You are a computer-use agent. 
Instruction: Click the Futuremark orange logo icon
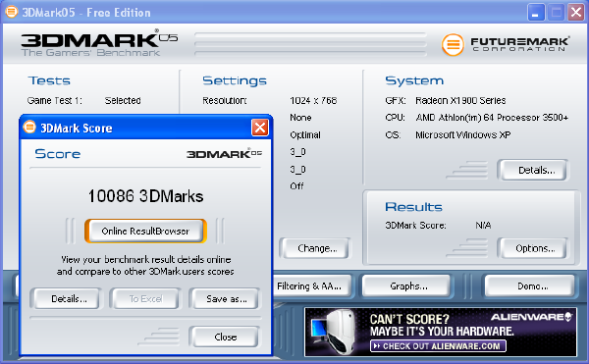coord(453,45)
